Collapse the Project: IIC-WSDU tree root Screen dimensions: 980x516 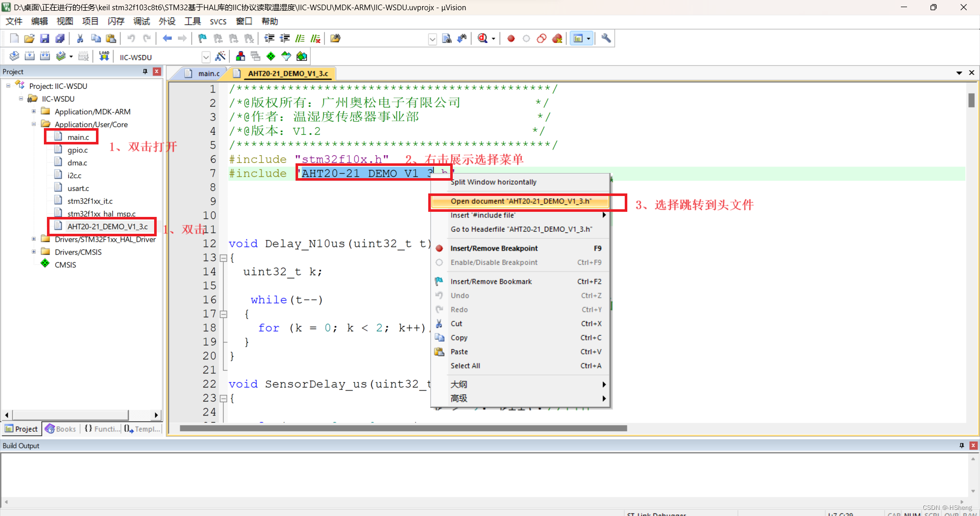(8, 86)
